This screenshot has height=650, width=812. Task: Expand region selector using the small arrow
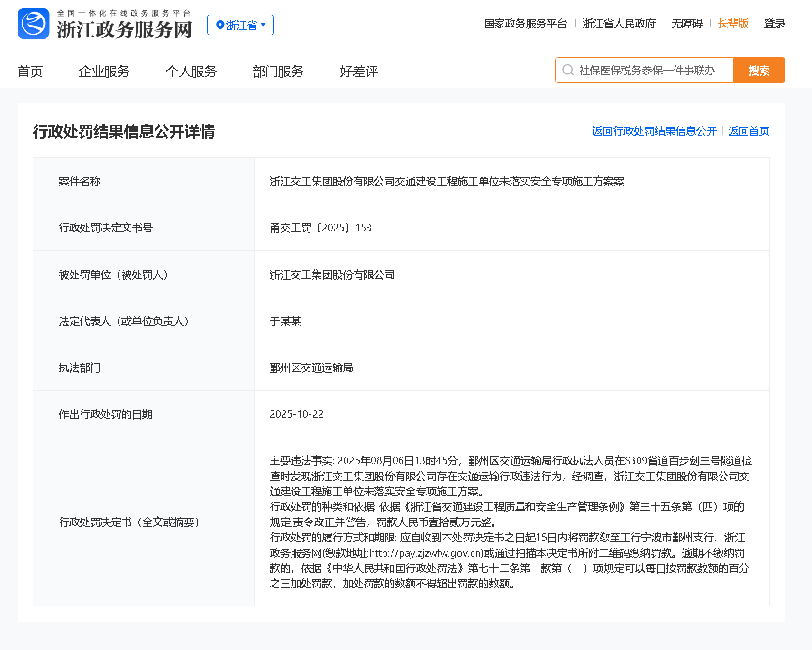[x=264, y=25]
